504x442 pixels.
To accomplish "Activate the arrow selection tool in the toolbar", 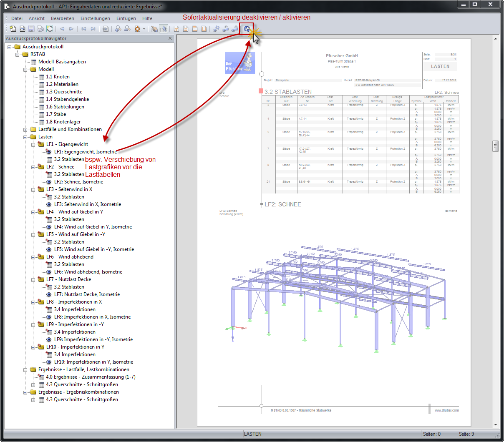I will coord(163,29).
